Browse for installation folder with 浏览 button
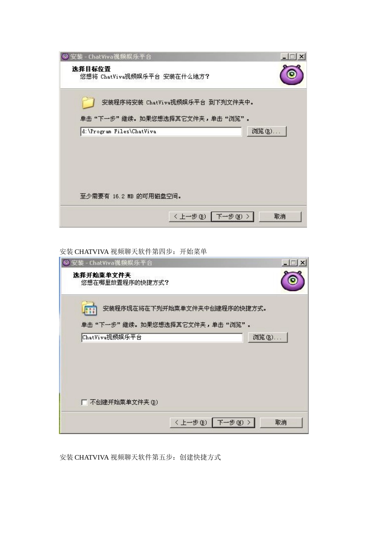The width and height of the screenshot is (392, 555). [x=267, y=131]
